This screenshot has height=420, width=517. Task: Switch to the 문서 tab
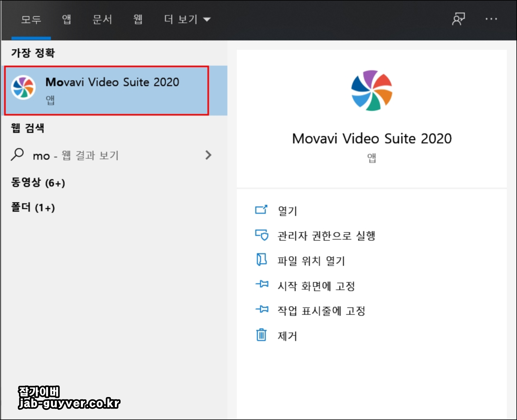pyautogui.click(x=102, y=20)
